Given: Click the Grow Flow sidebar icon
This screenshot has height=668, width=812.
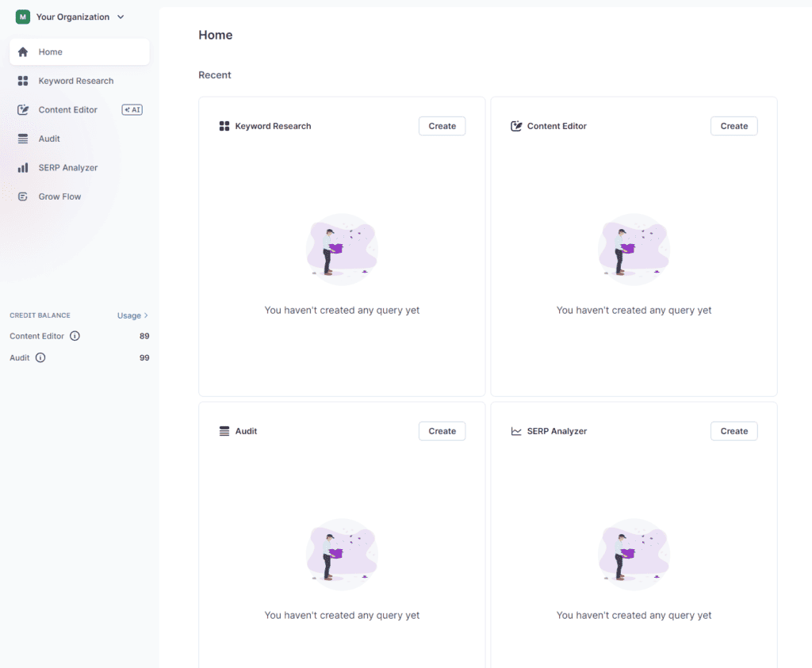Looking at the screenshot, I should click(x=23, y=196).
